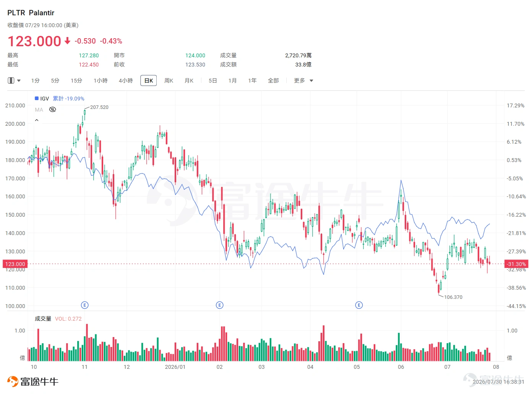
Task: Click the red down arrow icon
Action: coord(68,41)
